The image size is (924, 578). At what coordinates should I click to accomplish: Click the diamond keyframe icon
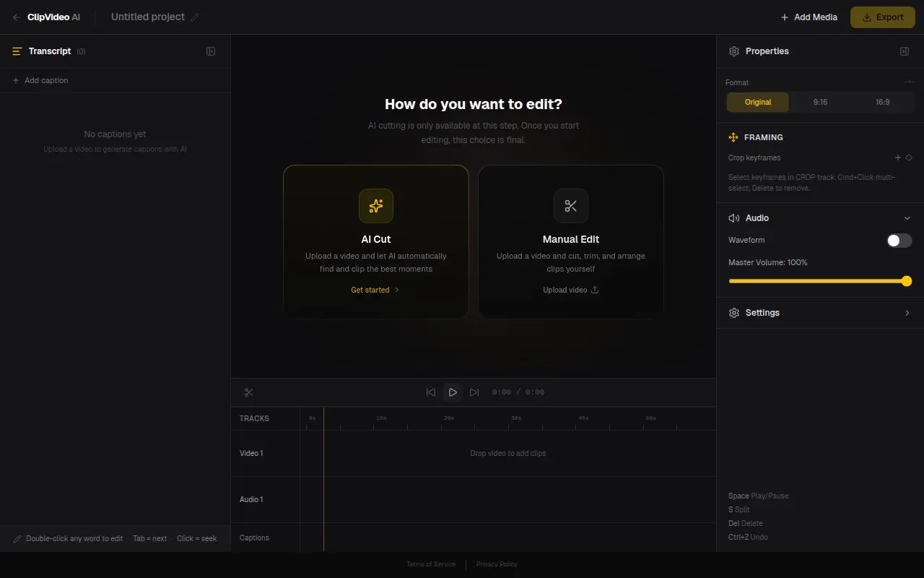[909, 158]
